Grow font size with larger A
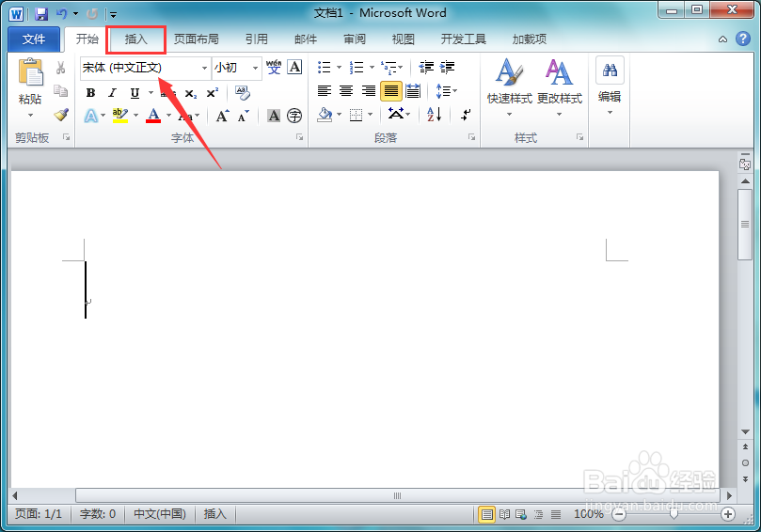761x532 pixels. pos(222,116)
